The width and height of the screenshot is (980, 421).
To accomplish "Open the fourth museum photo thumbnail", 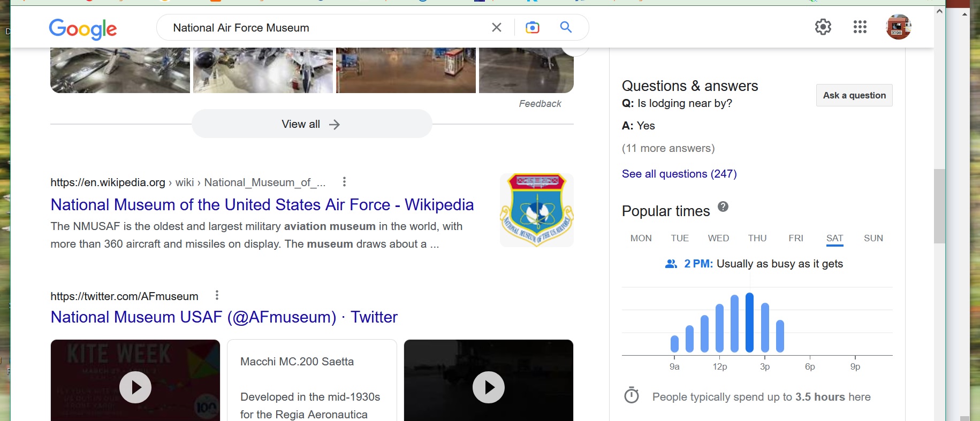I will 526,70.
